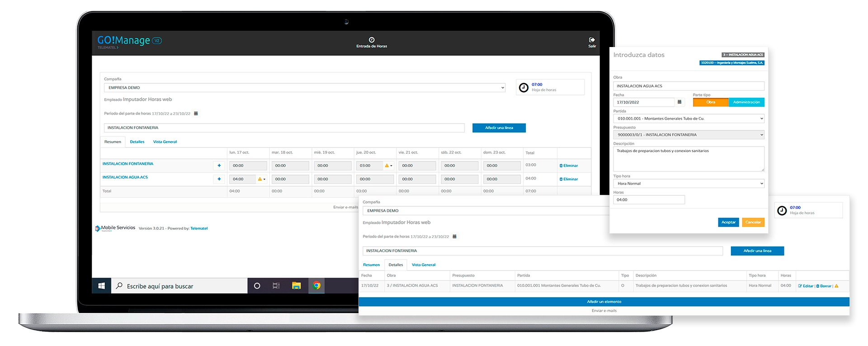
Task: Click '1020100 – Ingeniería y Montajes' blue tag in dialog
Action: coord(731,63)
